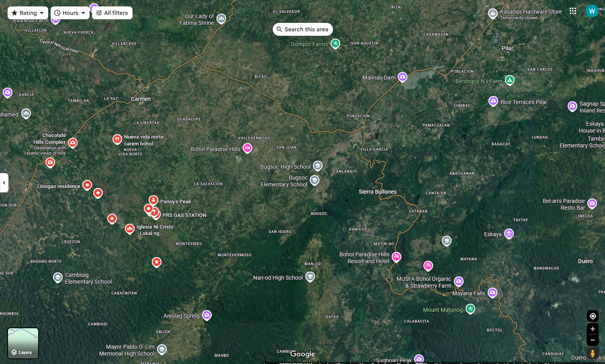Image resolution: width=605 pixels, height=364 pixels.
Task: Open the Google account profile avatar
Action: 592,11
